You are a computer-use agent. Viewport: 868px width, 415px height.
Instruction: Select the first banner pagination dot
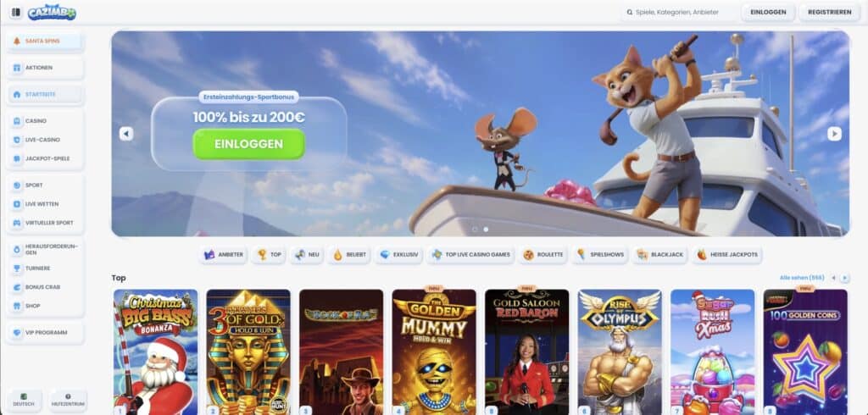475,229
